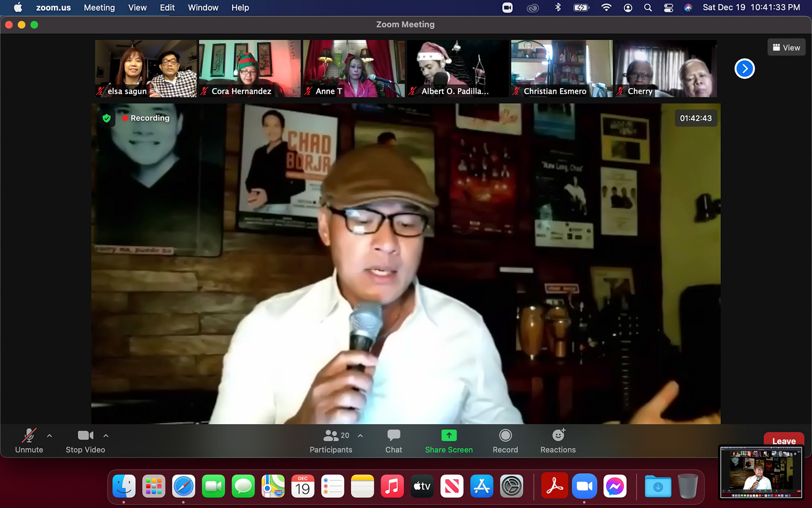This screenshot has width=812, height=508.
Task: Click the green encryption shield icon
Action: pos(107,118)
